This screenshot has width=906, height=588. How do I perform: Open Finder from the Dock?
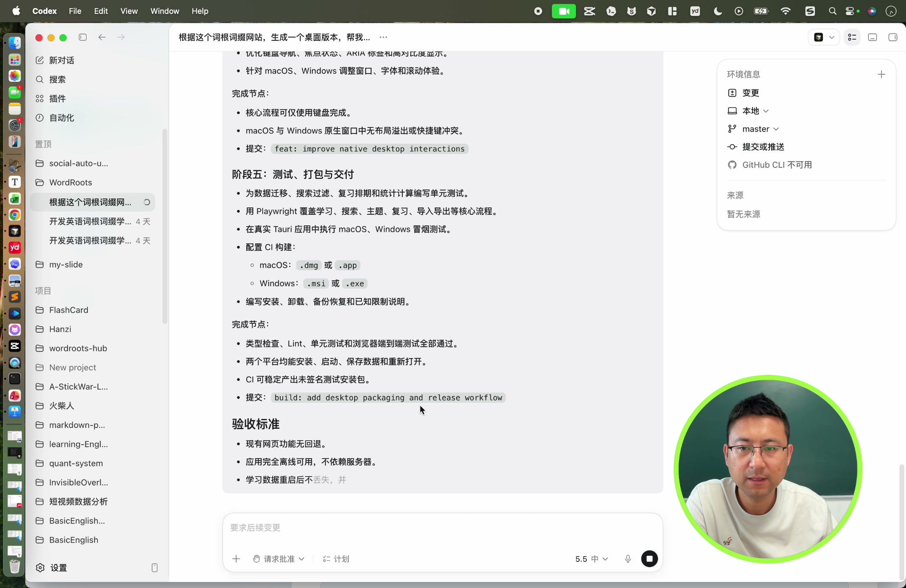(x=15, y=43)
